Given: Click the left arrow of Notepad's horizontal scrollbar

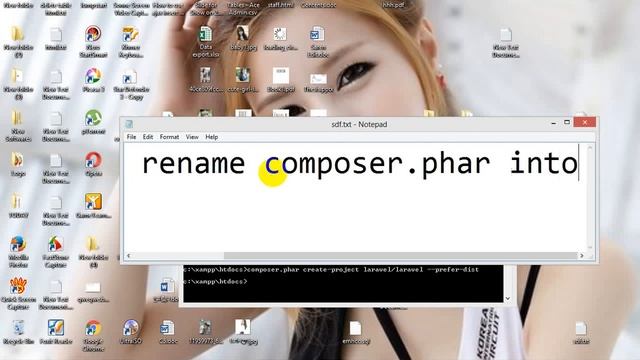Looking at the screenshot, I should point(129,256).
